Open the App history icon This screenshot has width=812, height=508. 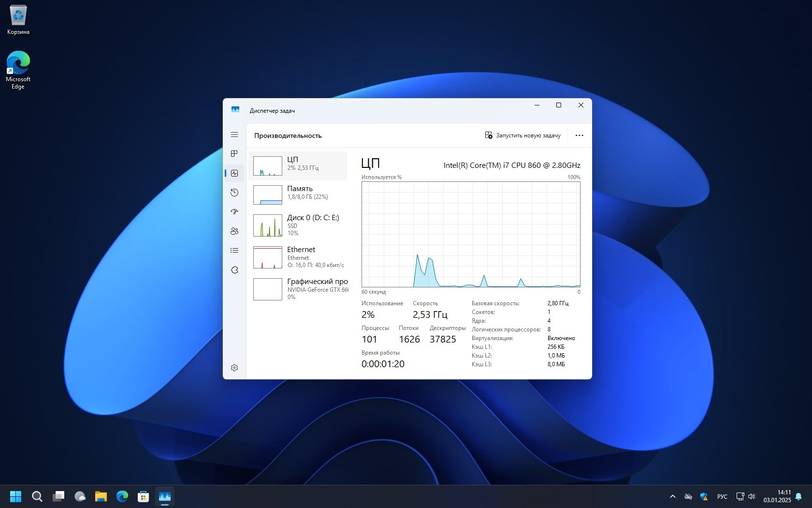click(x=234, y=193)
